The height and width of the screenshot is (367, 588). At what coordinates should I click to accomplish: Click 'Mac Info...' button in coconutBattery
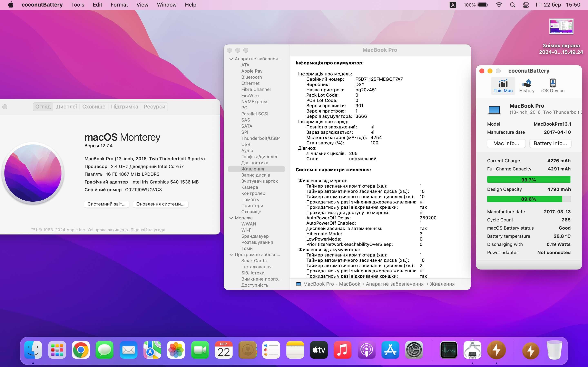[506, 143]
